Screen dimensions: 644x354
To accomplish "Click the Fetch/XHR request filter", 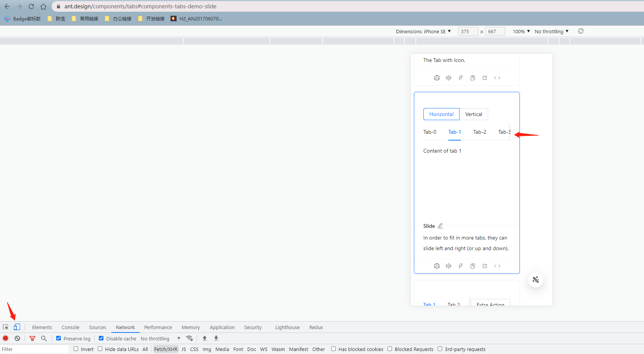I will coord(166,349).
